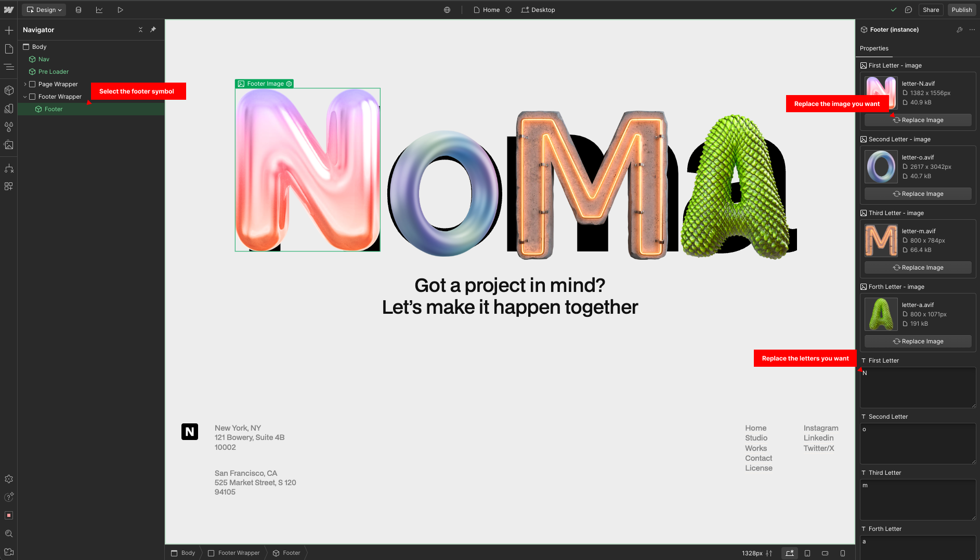This screenshot has width=980, height=560.
Task: Unlink the Footer component instance
Action: pos(960,30)
